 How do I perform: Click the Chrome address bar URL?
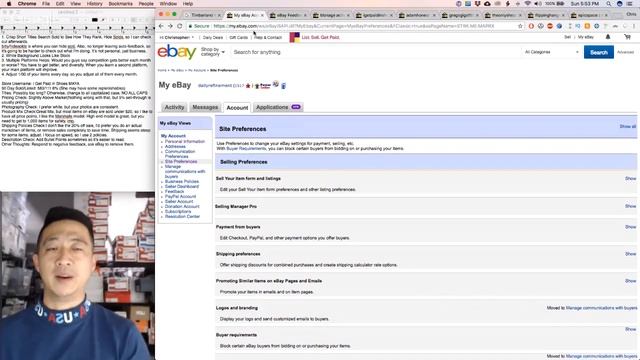(x=353, y=26)
